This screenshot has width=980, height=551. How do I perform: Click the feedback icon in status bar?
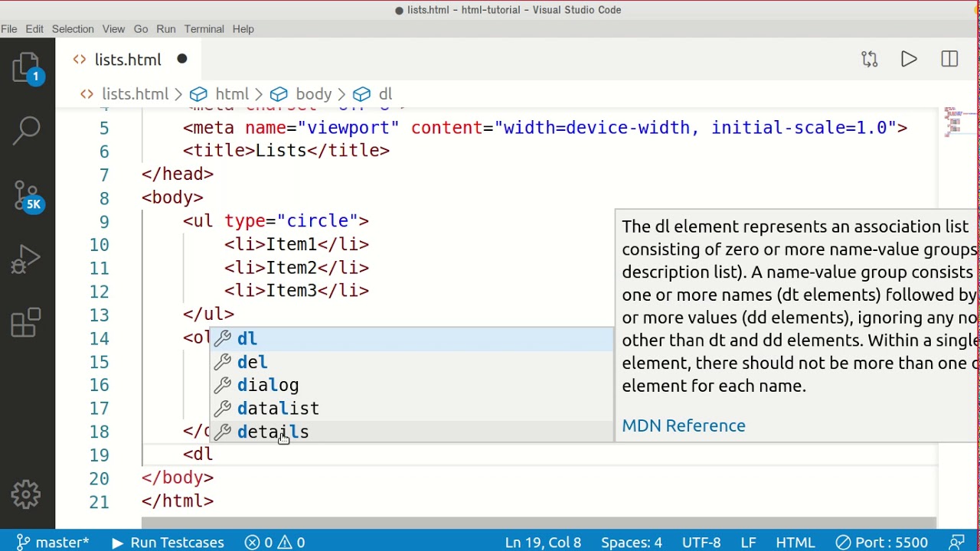coord(956,542)
